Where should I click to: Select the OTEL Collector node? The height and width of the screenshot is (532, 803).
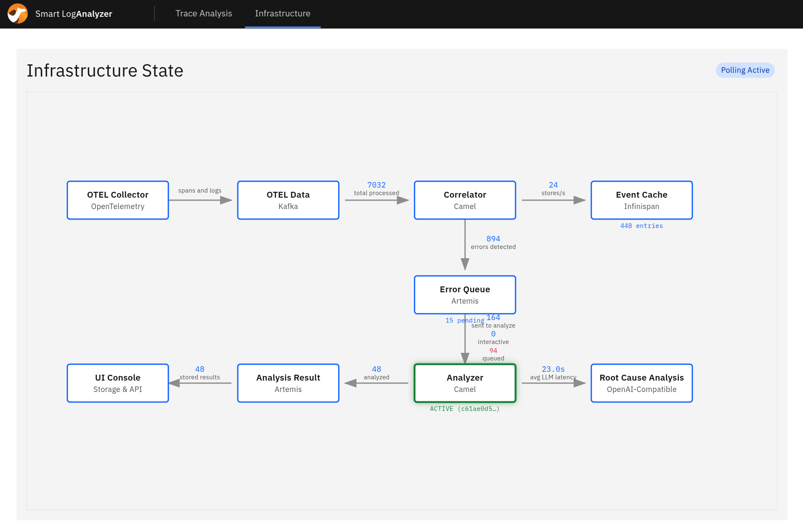[118, 200]
